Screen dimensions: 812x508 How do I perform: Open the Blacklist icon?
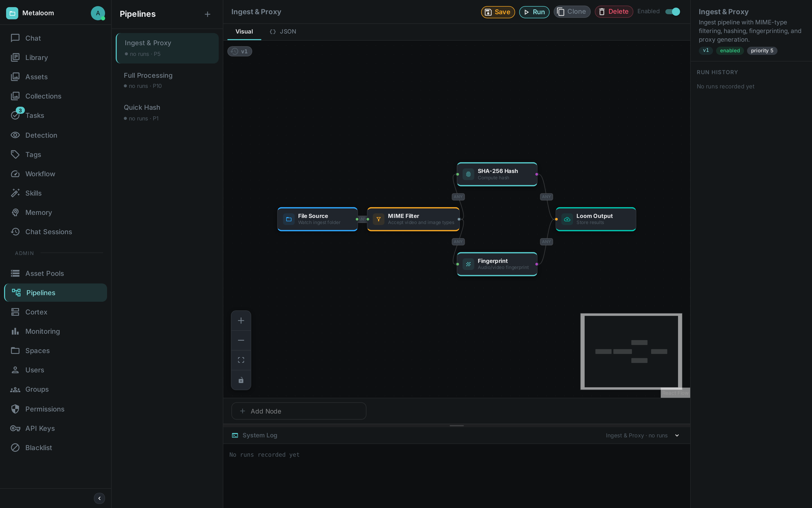15,448
